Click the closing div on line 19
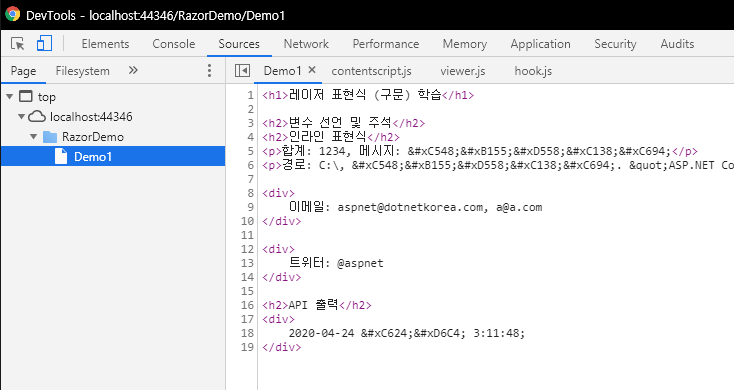The height and width of the screenshot is (390, 734). [282, 347]
